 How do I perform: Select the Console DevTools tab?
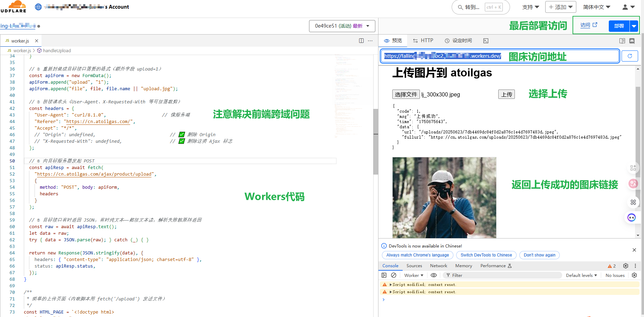coord(390,266)
